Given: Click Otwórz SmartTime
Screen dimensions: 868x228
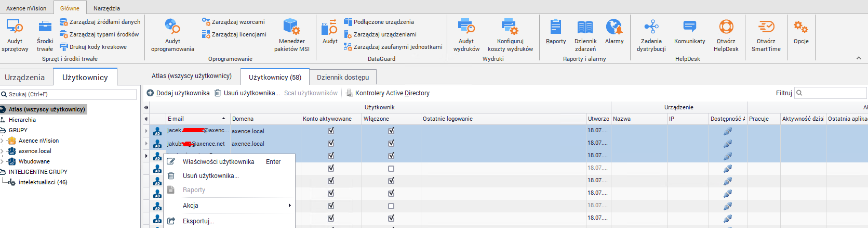Looking at the screenshot, I should (x=766, y=35).
